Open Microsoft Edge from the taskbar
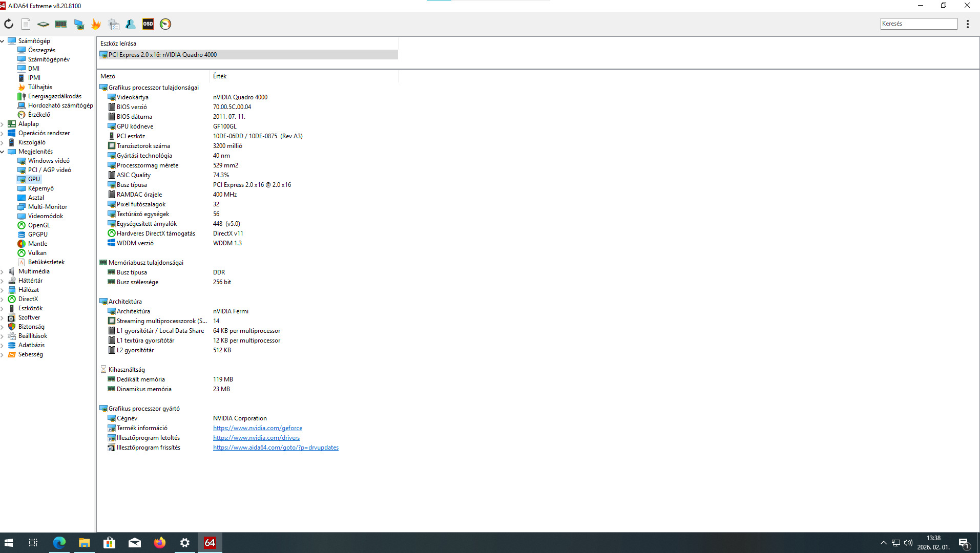Image resolution: width=980 pixels, height=553 pixels. click(59, 543)
